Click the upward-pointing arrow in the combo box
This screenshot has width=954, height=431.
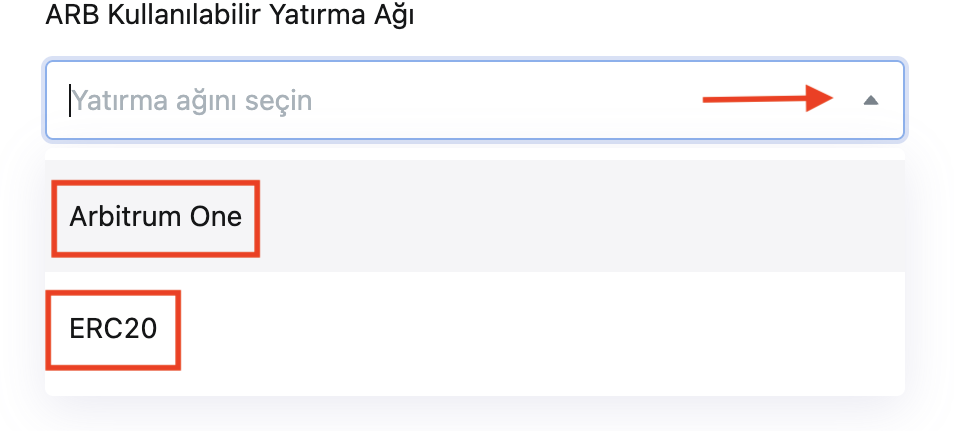coord(871,100)
